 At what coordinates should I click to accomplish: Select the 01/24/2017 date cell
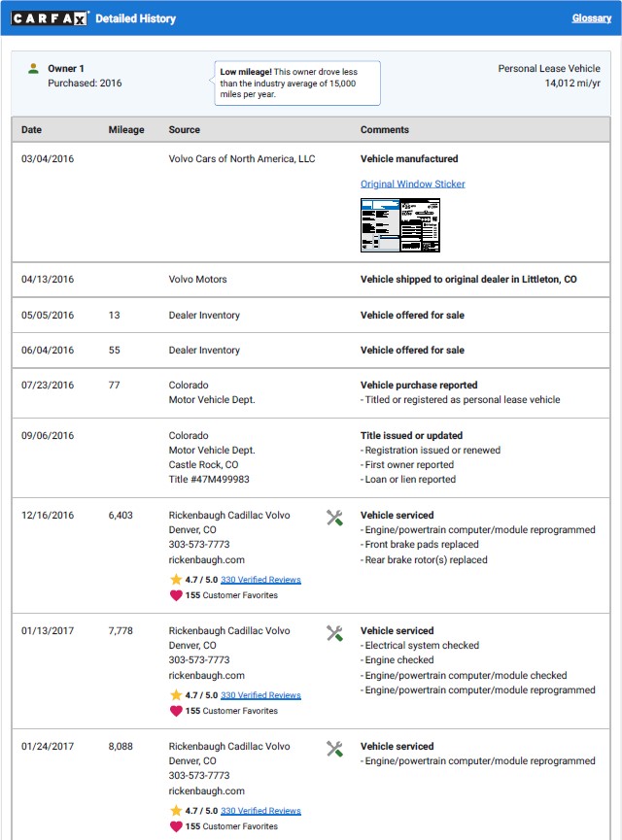point(48,747)
